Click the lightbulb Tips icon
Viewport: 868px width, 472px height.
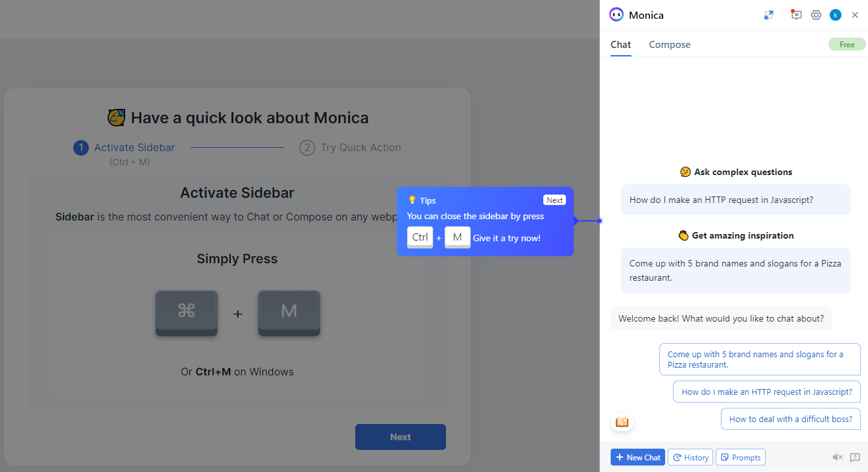click(412, 200)
